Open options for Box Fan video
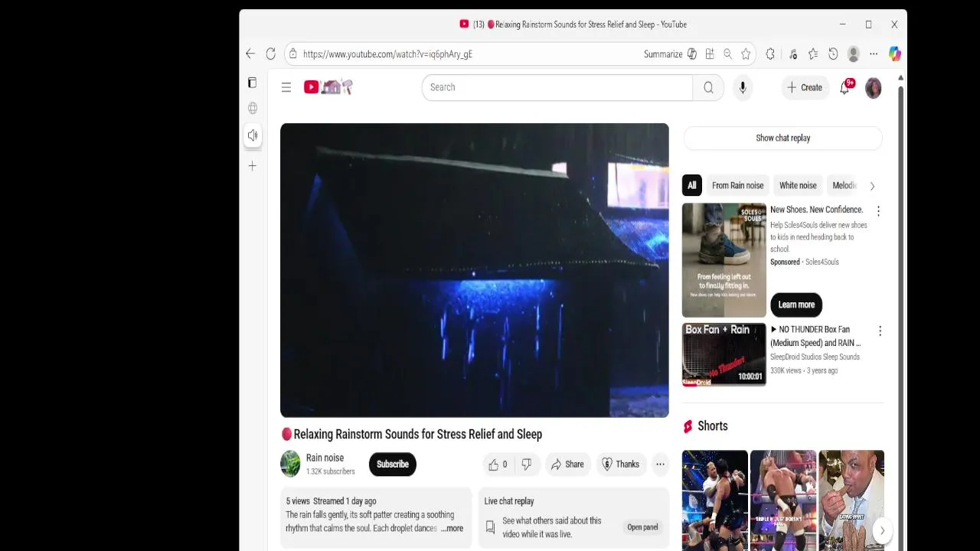980x551 pixels. [880, 331]
